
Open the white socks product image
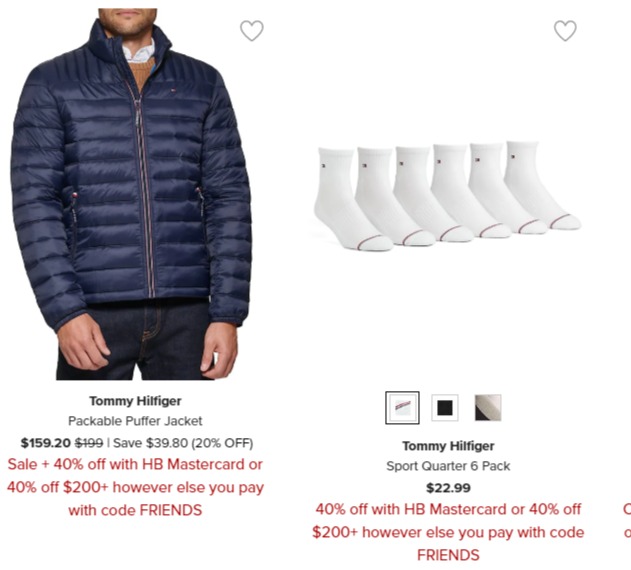click(x=447, y=196)
